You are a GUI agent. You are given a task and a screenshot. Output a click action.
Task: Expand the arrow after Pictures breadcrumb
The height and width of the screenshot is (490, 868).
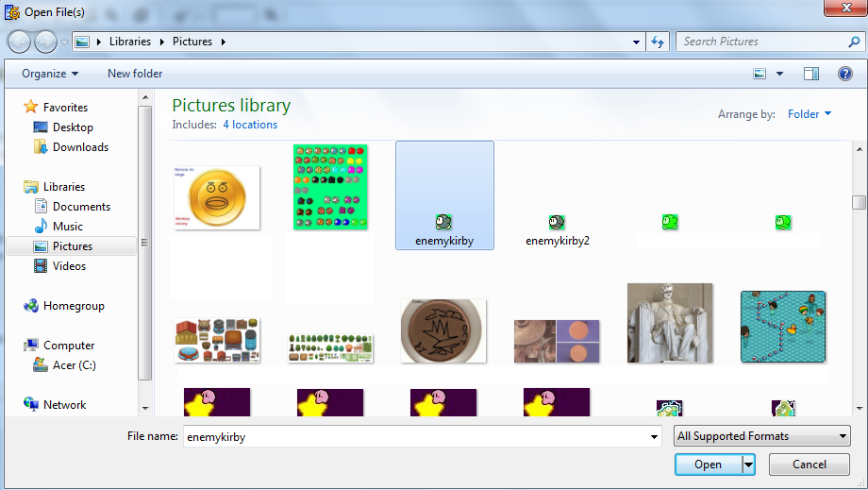tap(223, 42)
